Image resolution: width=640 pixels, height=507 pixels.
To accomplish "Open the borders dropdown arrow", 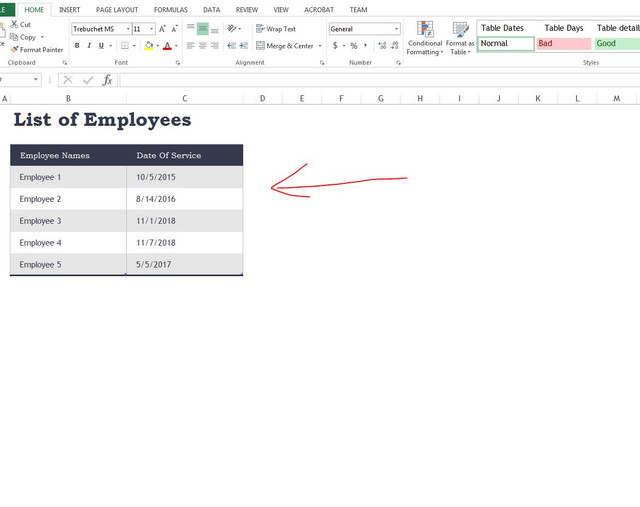I will [134, 46].
